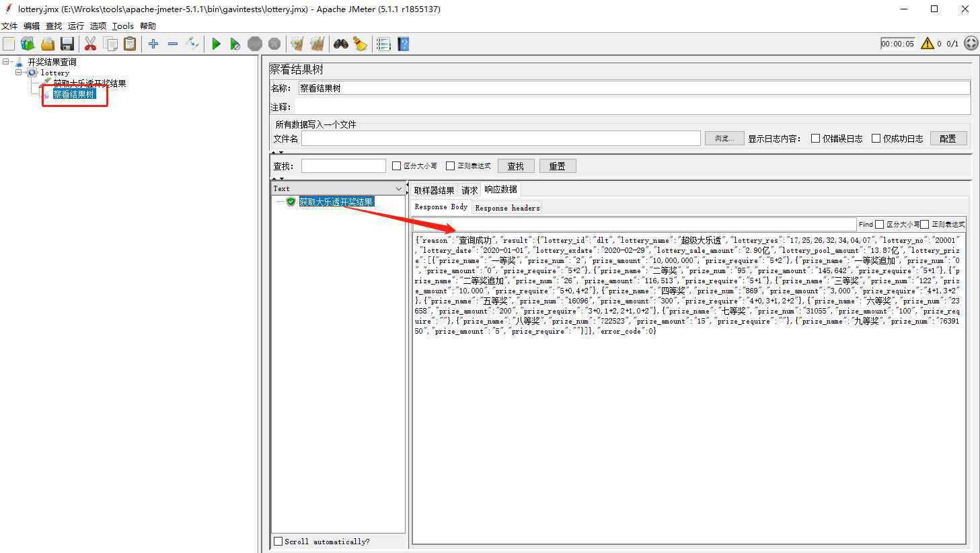Image resolution: width=980 pixels, height=553 pixels.
Task: Focus the 文件名 input field
Action: click(500, 139)
